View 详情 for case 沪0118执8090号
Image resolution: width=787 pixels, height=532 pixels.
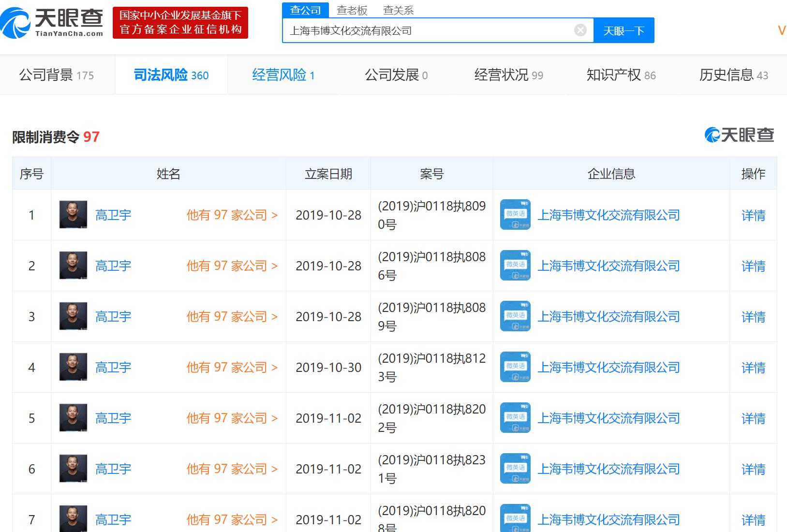(x=753, y=215)
